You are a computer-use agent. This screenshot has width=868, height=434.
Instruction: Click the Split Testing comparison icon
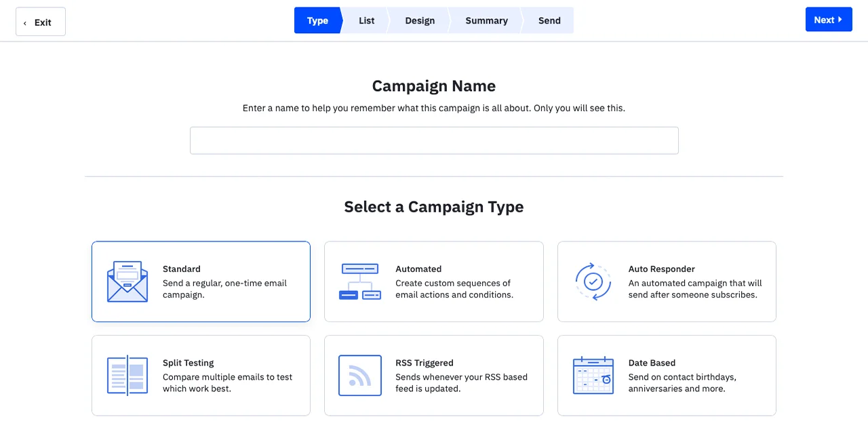[127, 376]
